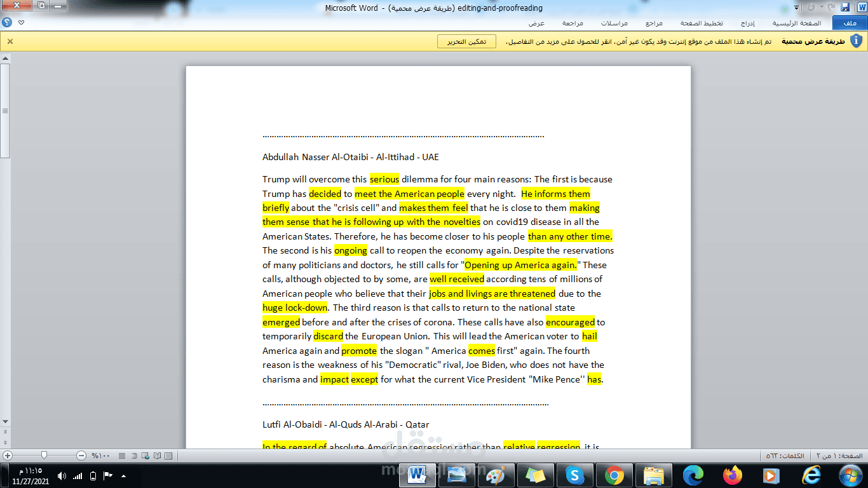Click the 100% zoom level indicator

[x=100, y=456]
